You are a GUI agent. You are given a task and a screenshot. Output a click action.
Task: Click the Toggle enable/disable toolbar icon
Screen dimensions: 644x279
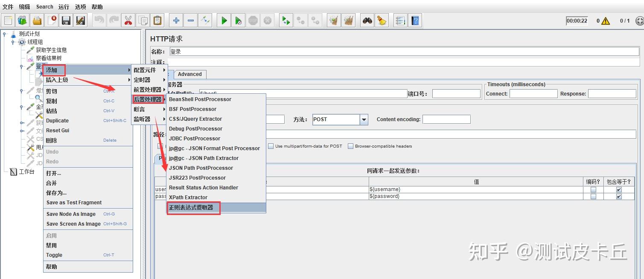pyautogui.click(x=205, y=20)
